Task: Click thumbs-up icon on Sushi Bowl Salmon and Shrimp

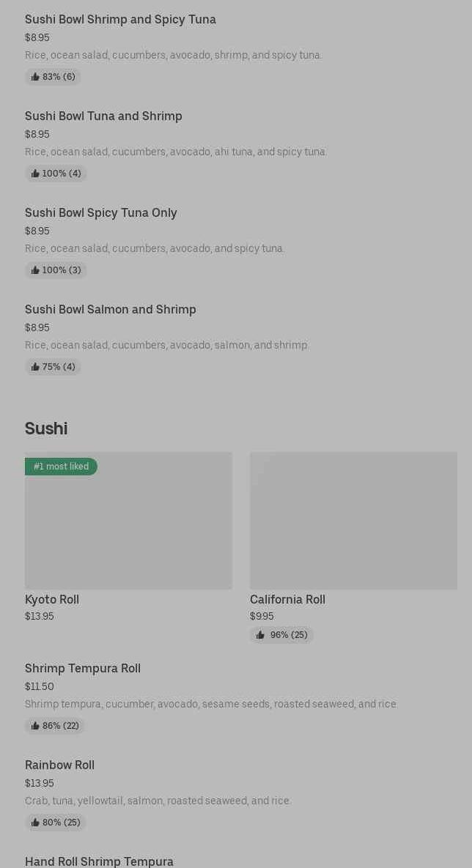Action: pyautogui.click(x=35, y=367)
